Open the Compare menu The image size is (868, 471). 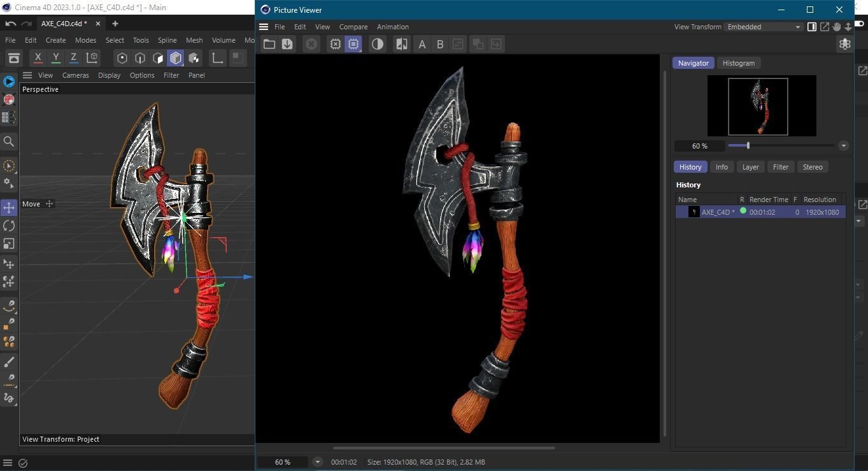point(353,27)
